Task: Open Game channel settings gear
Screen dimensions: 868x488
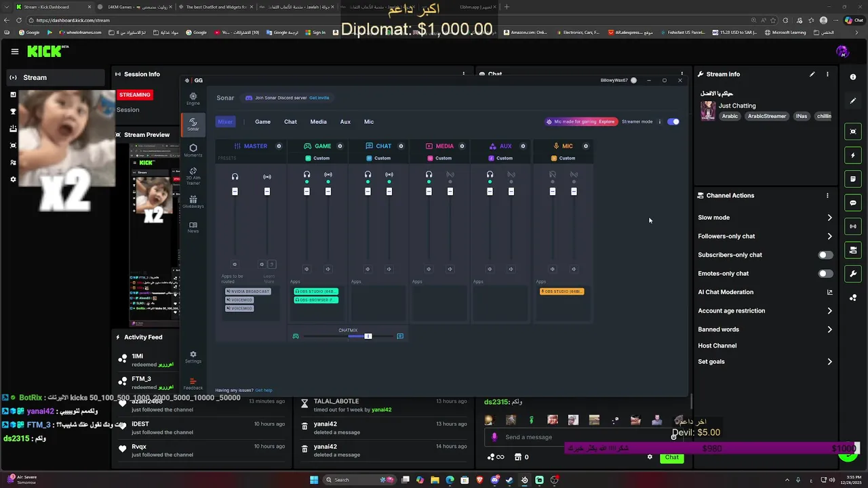Action: pyautogui.click(x=340, y=146)
